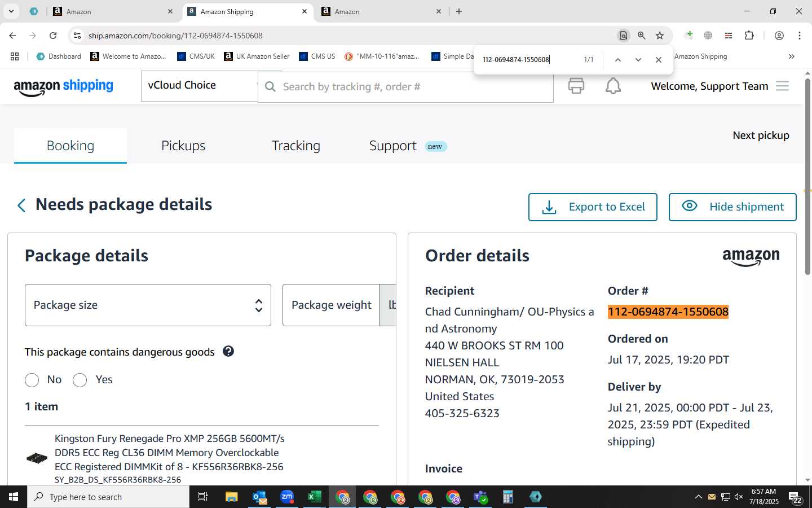Click the browser address bar URL
The image size is (812, 508).
(x=175, y=36)
